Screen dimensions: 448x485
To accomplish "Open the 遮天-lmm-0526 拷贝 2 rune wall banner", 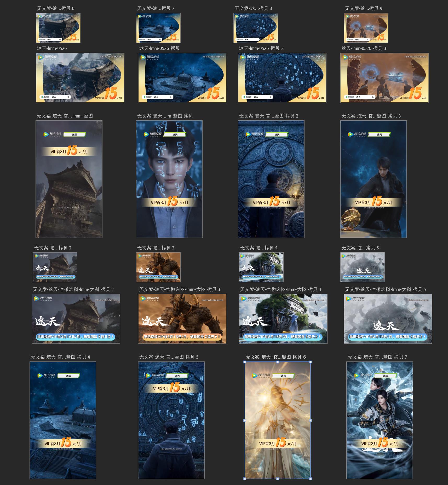I will (282, 78).
